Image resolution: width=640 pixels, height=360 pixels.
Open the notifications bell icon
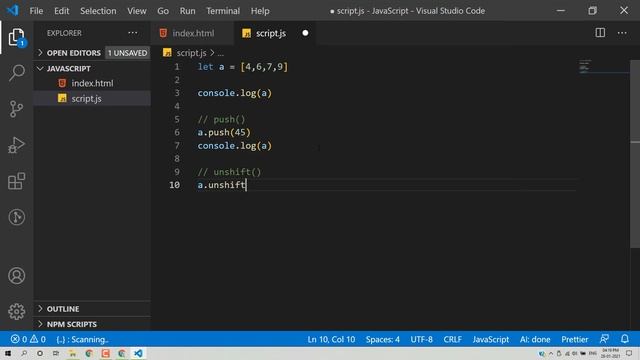pyautogui.click(x=624, y=339)
